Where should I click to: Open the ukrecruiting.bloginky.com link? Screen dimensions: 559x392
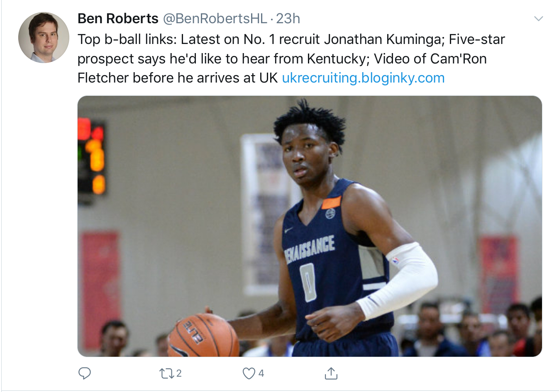(363, 78)
